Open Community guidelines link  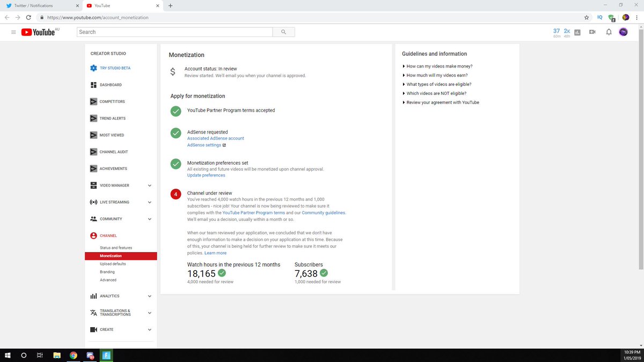coord(324,213)
